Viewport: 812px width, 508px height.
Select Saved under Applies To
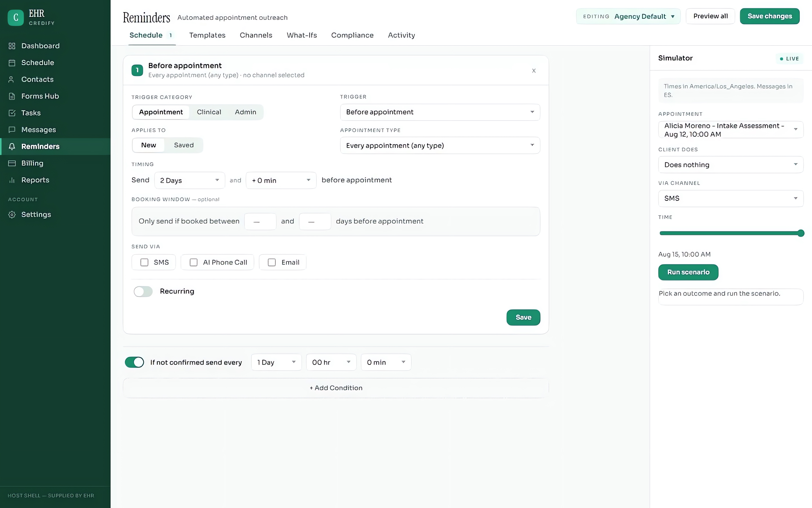(x=184, y=145)
